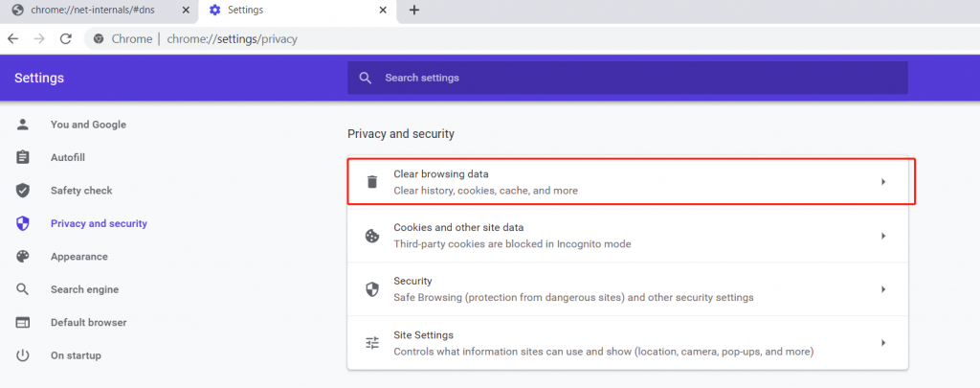Screen dimensions: 980x388
Task: Select the Settings browser tab
Action: pos(298,11)
